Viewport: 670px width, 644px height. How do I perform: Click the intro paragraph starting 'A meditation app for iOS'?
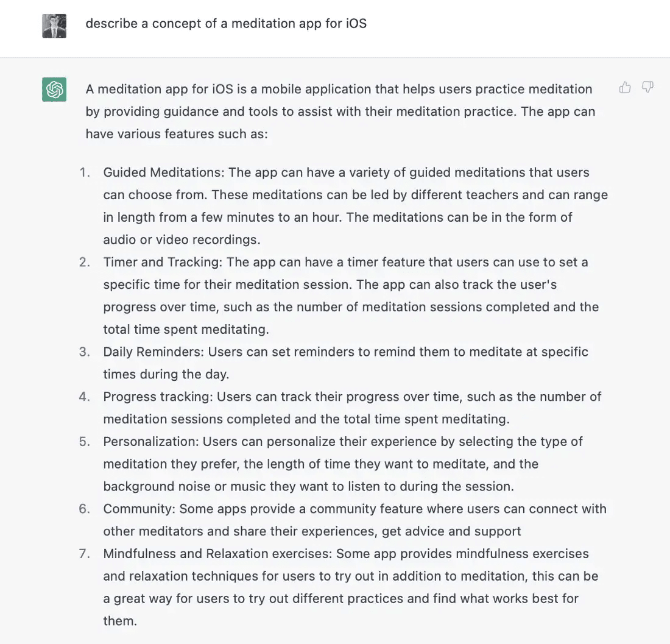(x=340, y=111)
